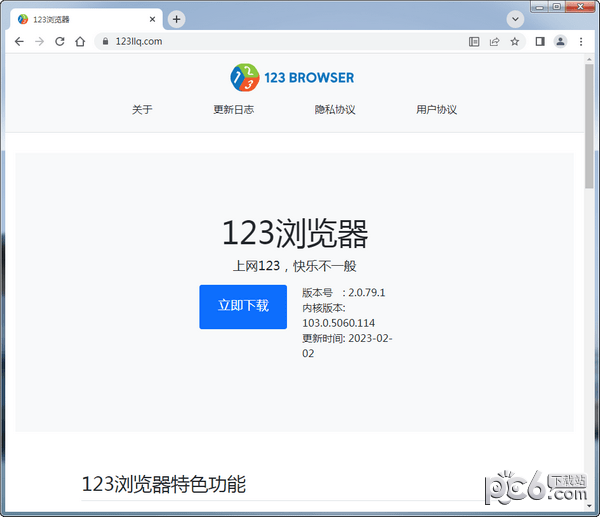Viewport: 600px width, 517px height.
Task: Select the 123浏览器 tab
Action: pos(86,19)
